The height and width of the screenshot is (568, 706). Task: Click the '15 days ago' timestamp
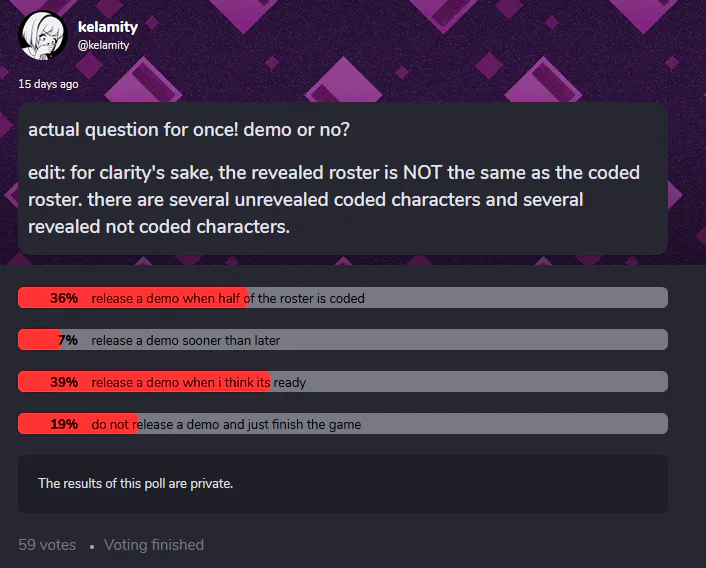[48, 84]
